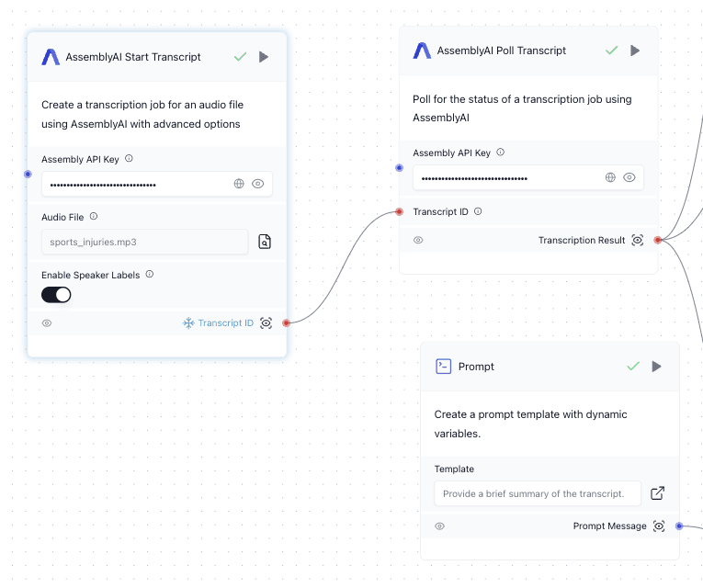
Task: Toggle output visibility eye in Start Transcript node
Action: pos(47,323)
